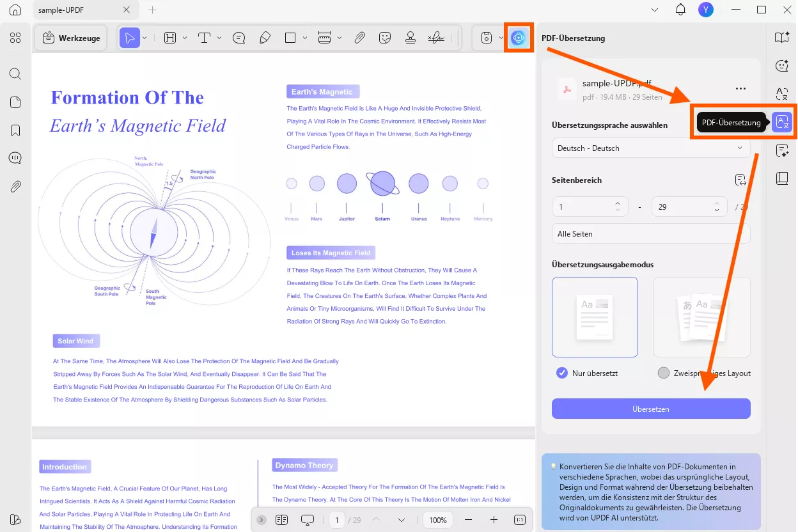The height and width of the screenshot is (532, 798).
Task: Increase the start page using the stepper
Action: click(x=617, y=203)
